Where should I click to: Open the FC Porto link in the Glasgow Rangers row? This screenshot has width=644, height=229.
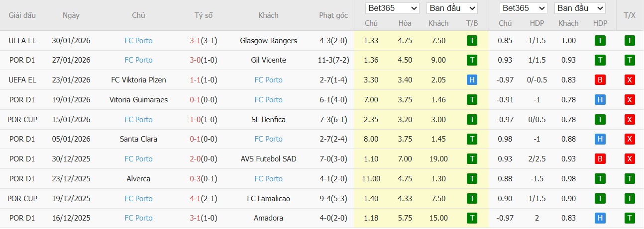tap(138, 41)
